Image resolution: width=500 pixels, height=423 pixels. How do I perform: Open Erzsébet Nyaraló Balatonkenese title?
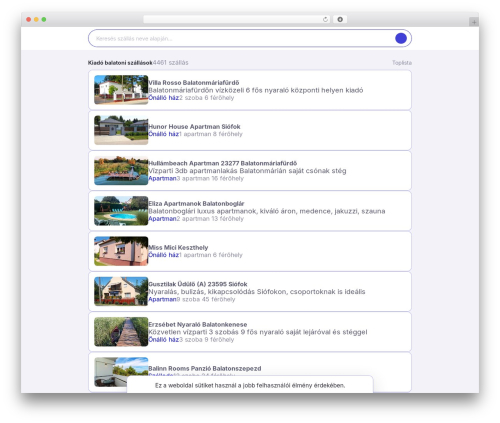[x=198, y=324]
